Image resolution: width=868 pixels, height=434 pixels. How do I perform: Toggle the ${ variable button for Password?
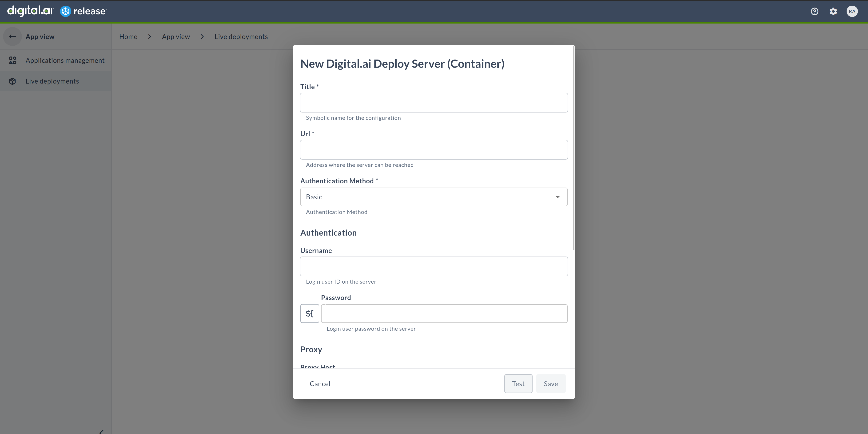click(x=309, y=313)
